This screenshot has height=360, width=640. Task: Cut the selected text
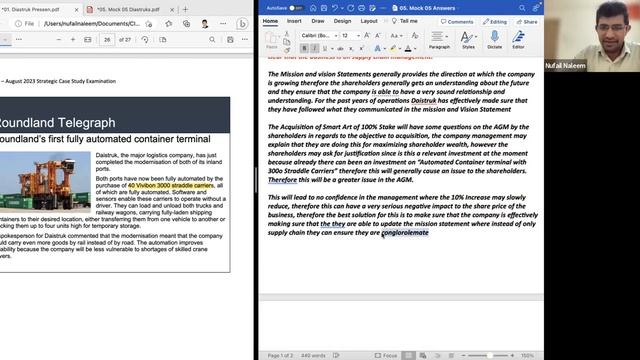tap(287, 34)
